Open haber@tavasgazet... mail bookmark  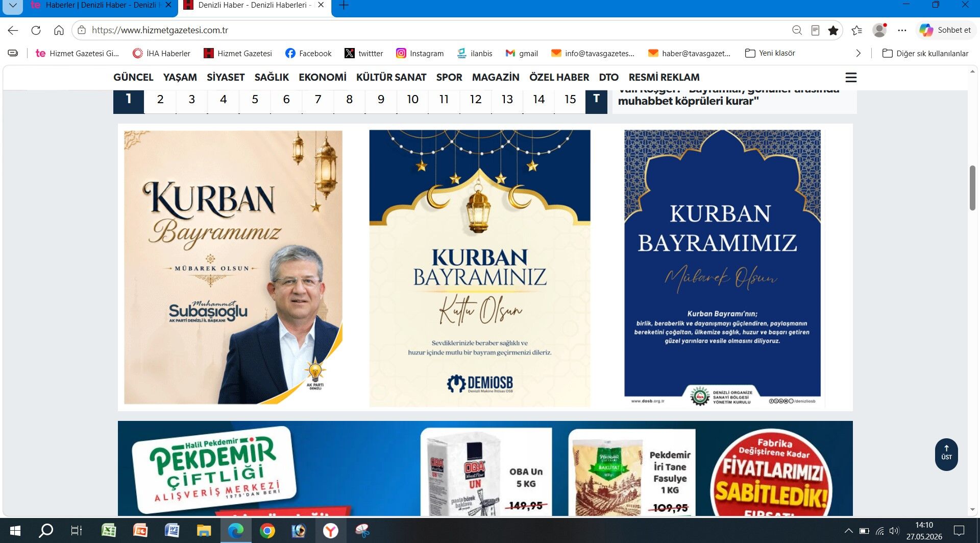690,53
